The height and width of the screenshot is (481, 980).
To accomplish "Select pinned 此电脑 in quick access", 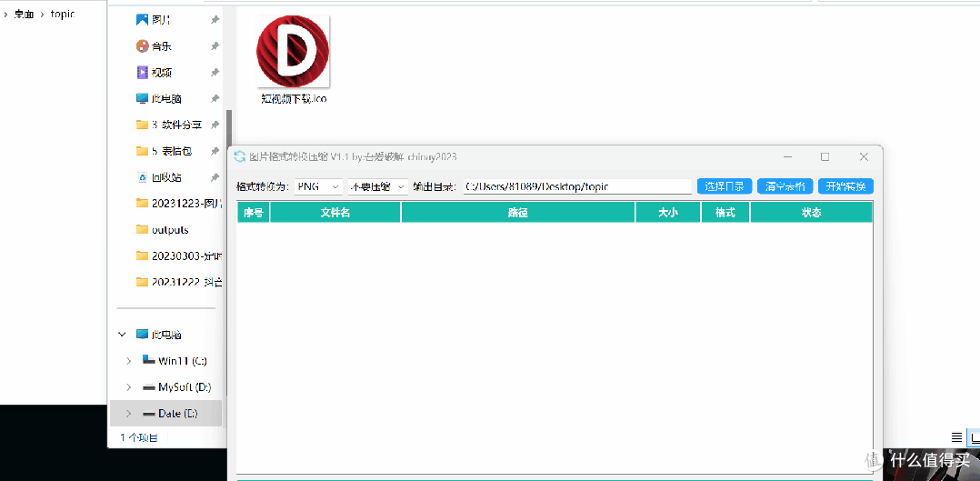I will click(159, 99).
